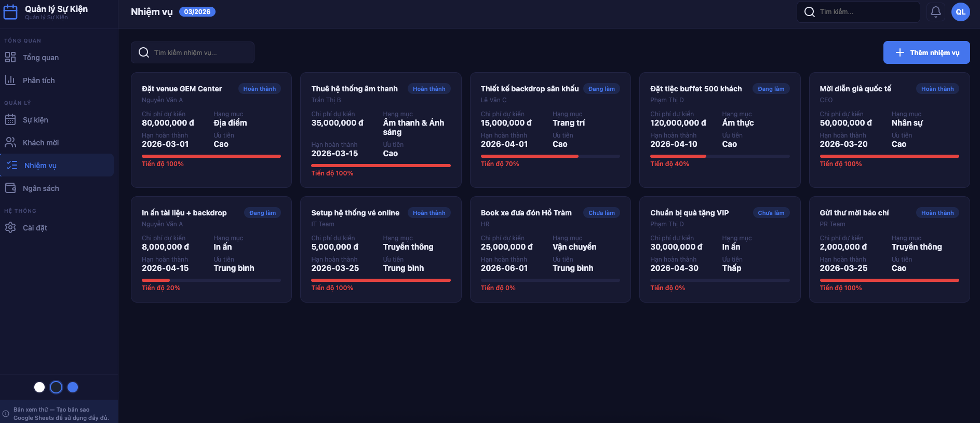Screen dimensions: 980x423
Task: Click the Thấp priority value
Action: point(732,268)
